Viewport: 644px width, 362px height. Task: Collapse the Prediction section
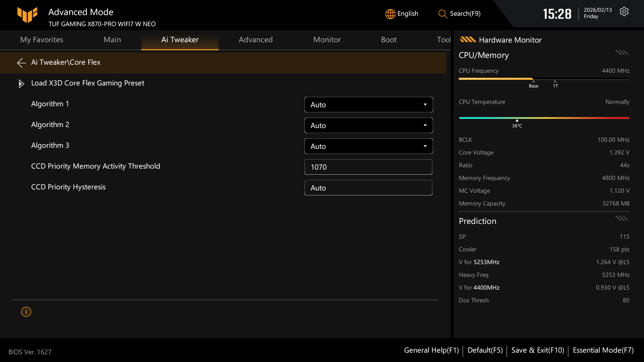tap(621, 218)
